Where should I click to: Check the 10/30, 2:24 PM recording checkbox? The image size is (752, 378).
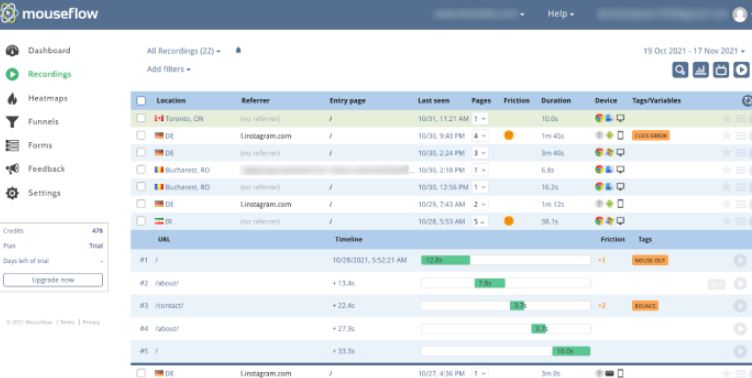coord(141,153)
